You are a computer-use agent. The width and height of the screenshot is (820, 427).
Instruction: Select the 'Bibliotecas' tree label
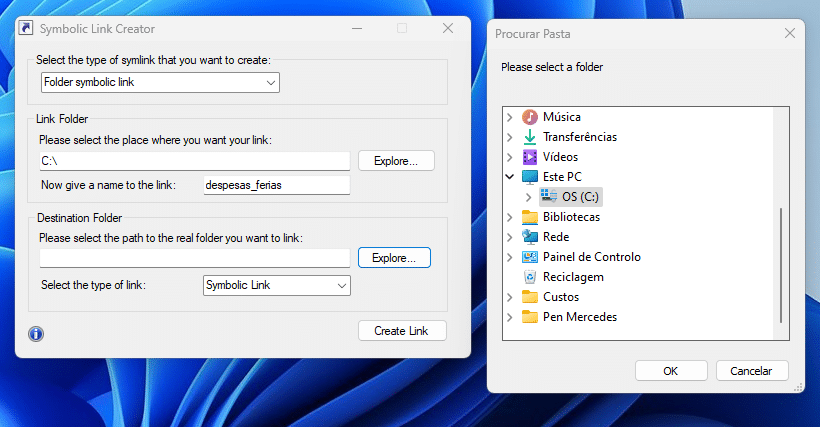tap(572, 217)
